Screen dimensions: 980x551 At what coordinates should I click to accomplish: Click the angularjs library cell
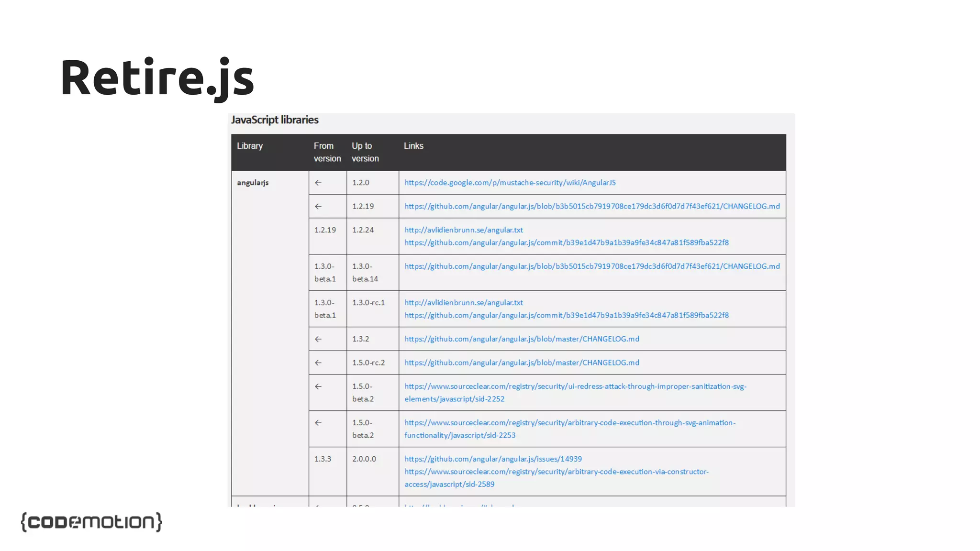253,183
